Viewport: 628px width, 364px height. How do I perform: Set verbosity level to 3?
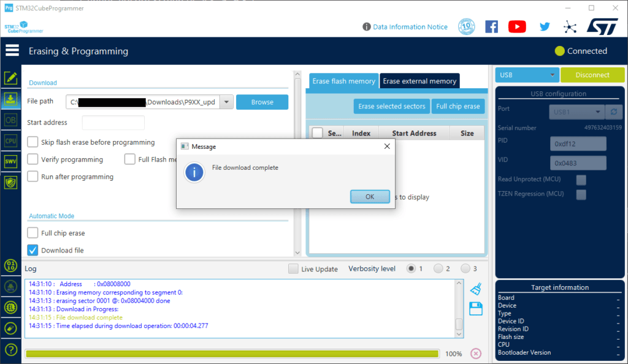[x=465, y=269]
